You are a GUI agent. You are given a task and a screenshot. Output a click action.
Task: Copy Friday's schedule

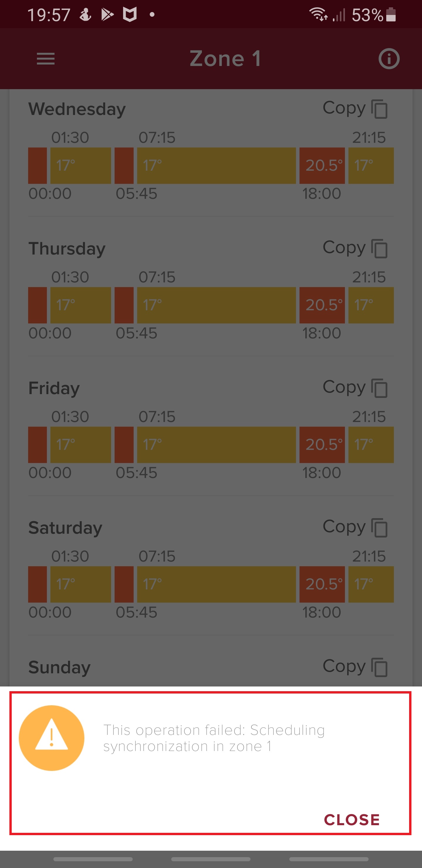(x=355, y=388)
